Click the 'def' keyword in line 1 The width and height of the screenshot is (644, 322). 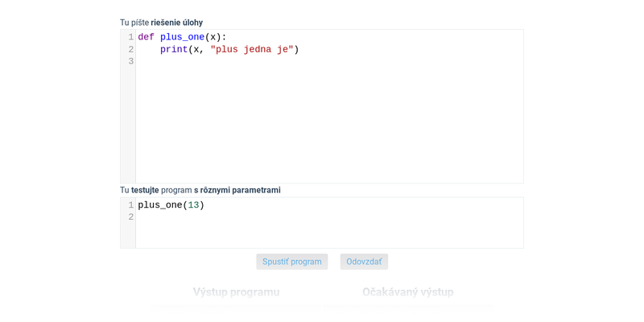click(147, 37)
